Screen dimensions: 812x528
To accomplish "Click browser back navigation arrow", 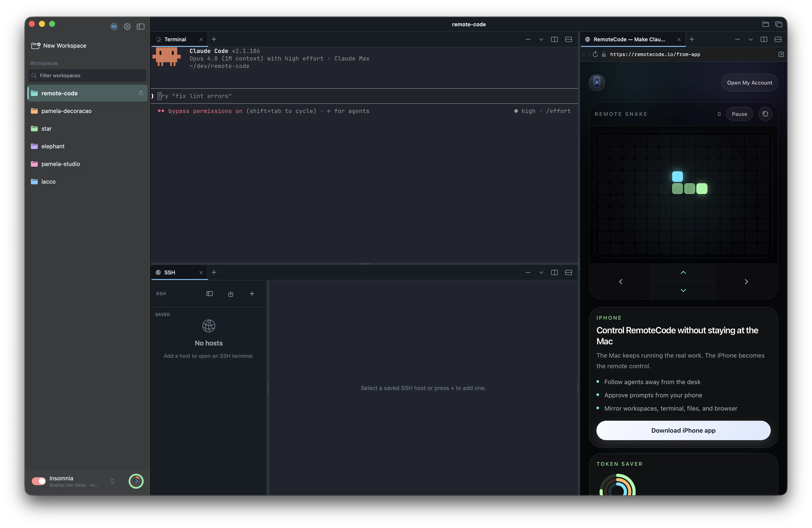I will click(x=584, y=54).
